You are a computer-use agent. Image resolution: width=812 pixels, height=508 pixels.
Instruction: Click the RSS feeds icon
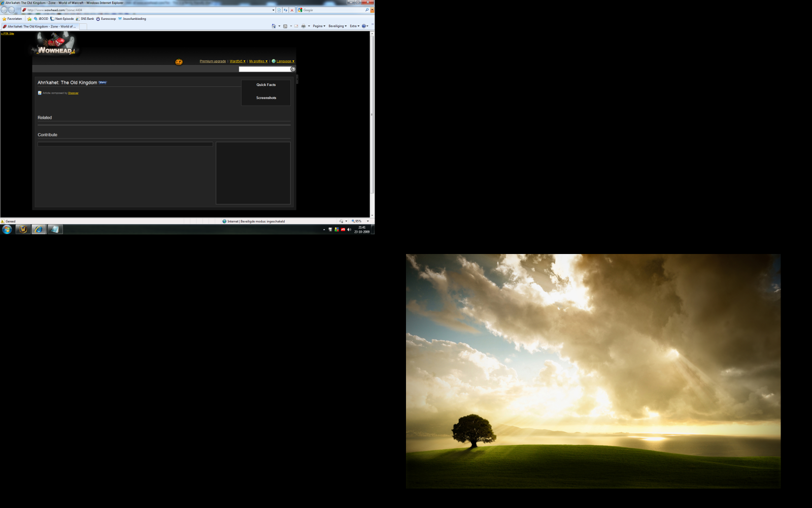tap(285, 26)
